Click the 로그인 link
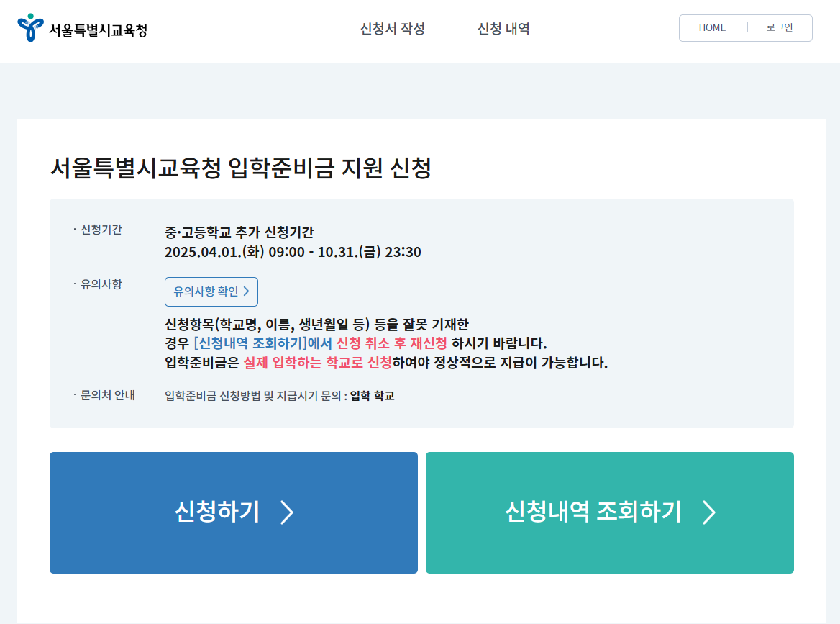Image resolution: width=840 pixels, height=624 pixels. pyautogui.click(x=779, y=27)
